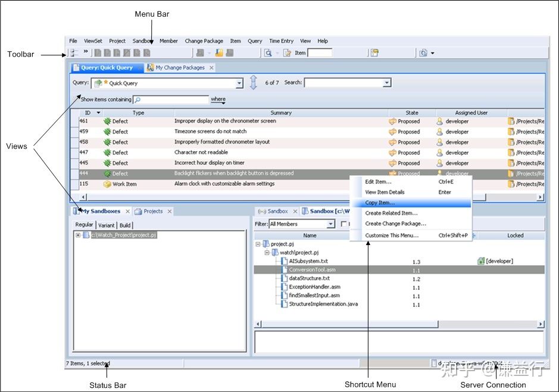Click the where link
The image size is (559, 392).
[x=218, y=99]
